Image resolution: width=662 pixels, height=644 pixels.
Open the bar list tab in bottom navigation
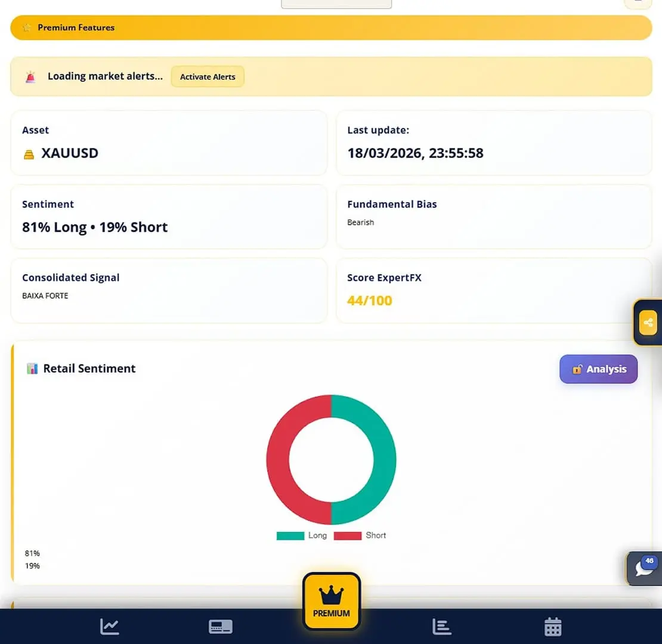[442, 627]
